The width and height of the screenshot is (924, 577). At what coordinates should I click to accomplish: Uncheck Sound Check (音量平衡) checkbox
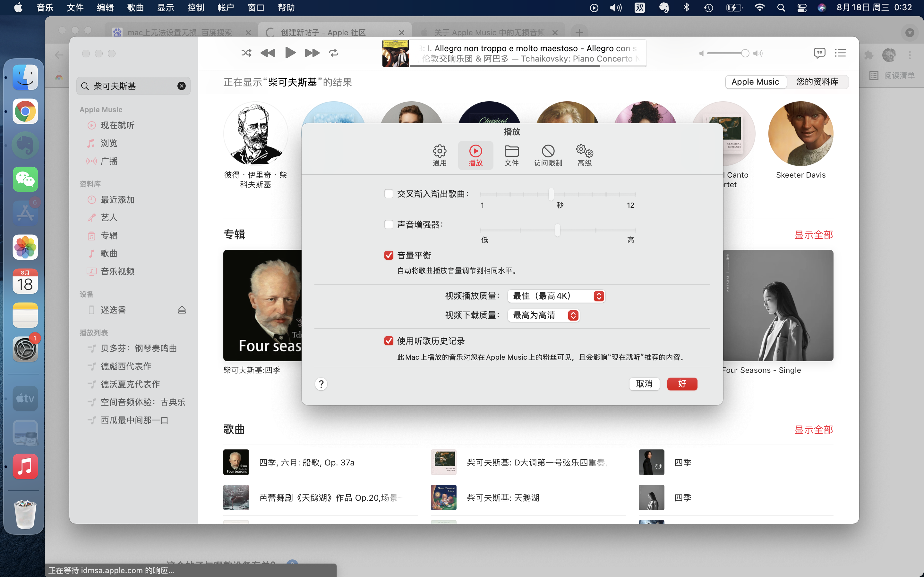389,255
